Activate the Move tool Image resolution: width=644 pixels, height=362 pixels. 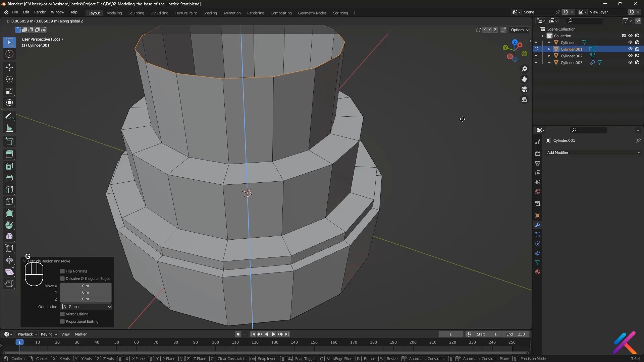[x=9, y=67]
